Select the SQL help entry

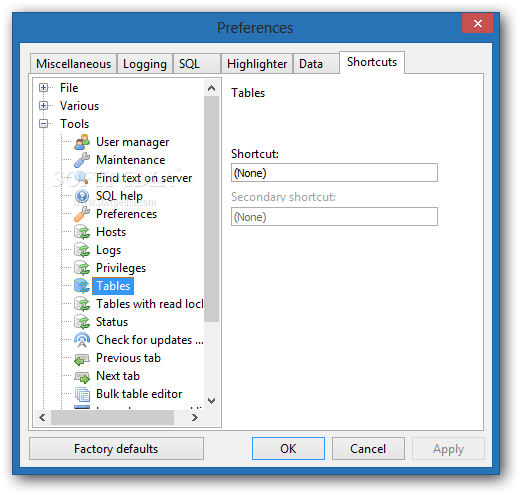tap(119, 196)
